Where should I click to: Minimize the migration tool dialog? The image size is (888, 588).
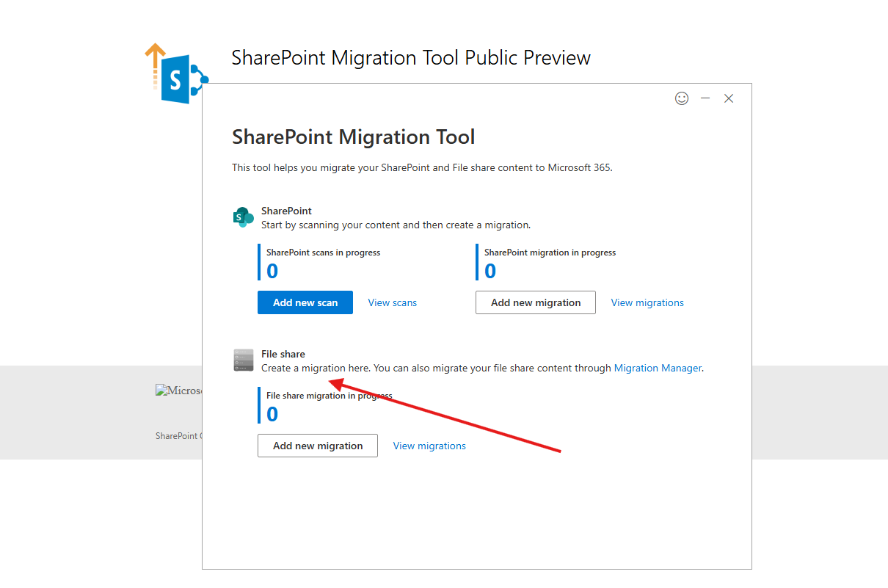pyautogui.click(x=705, y=98)
